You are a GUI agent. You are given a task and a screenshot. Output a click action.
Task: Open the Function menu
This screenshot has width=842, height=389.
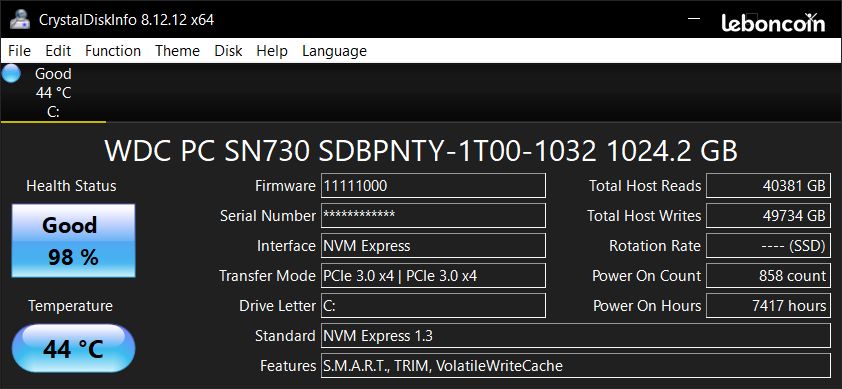pyautogui.click(x=113, y=51)
